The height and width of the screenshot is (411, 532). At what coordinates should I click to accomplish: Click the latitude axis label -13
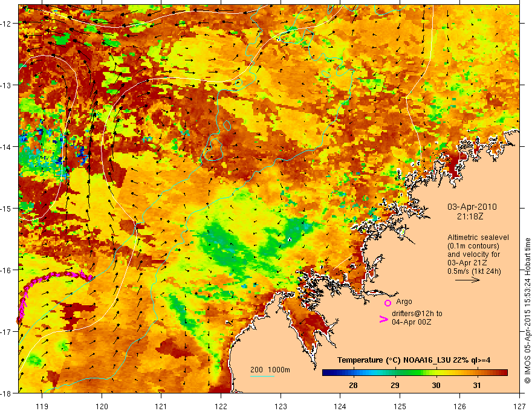[x=7, y=85]
